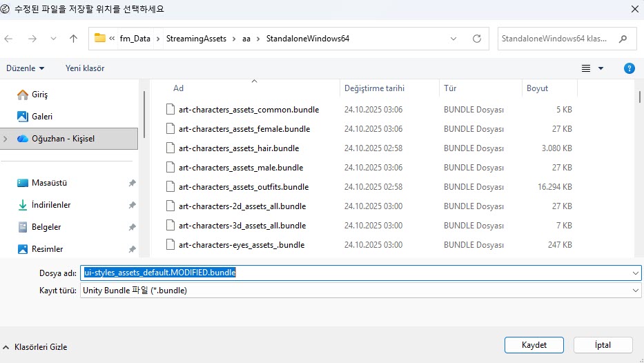Click the Dosya adı filename field

[x=359, y=273]
